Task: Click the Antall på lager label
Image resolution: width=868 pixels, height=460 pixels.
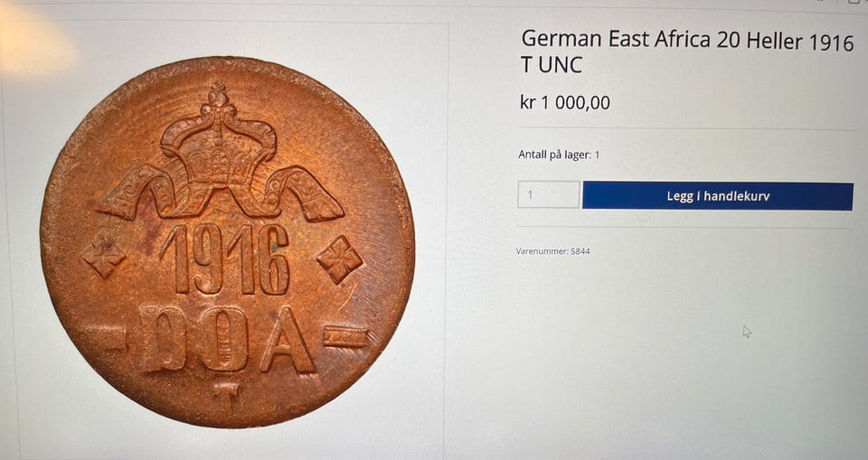Action: pyautogui.click(x=554, y=155)
